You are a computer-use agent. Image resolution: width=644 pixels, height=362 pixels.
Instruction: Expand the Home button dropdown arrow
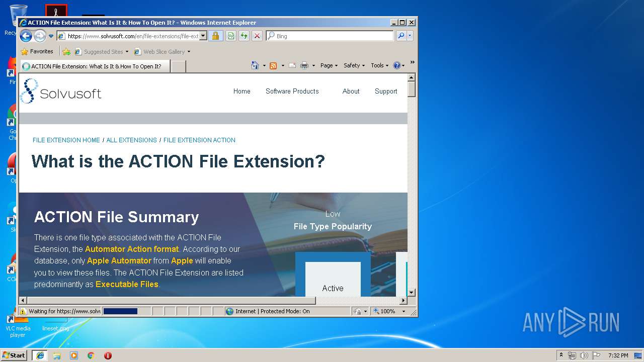coord(264,66)
